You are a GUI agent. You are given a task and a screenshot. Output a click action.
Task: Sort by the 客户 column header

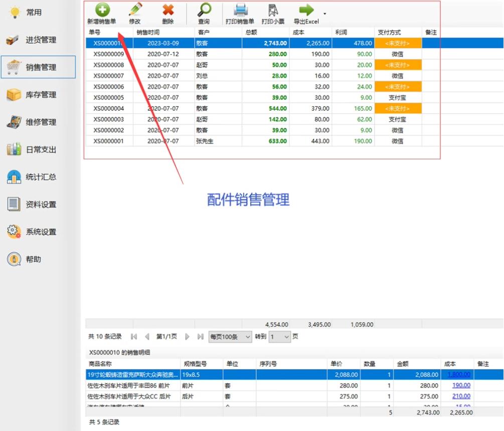click(218, 33)
